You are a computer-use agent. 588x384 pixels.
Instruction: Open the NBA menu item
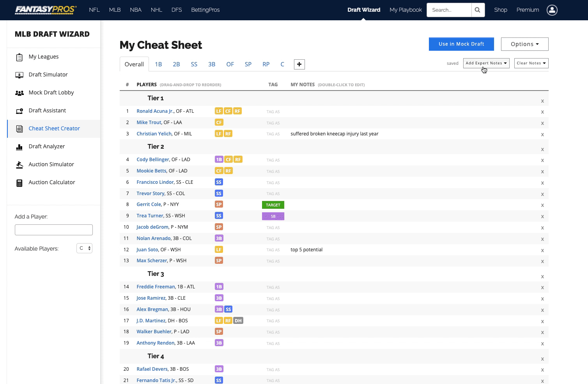(136, 10)
